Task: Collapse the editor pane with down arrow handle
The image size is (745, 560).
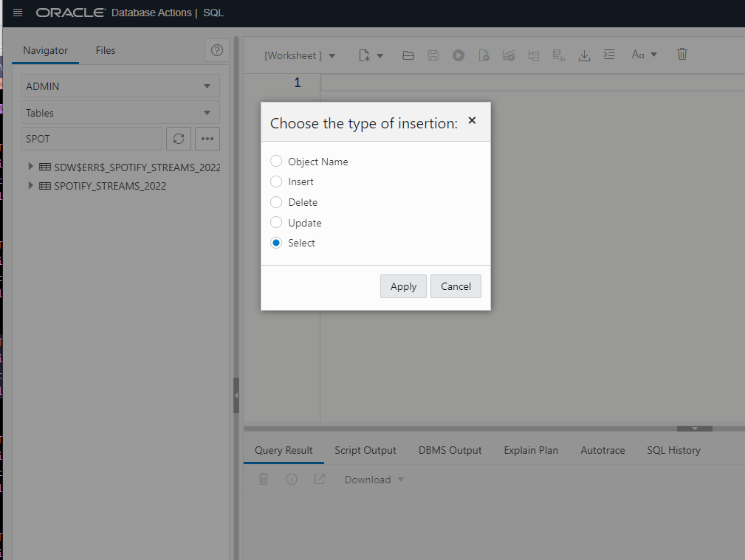Action: 695,429
